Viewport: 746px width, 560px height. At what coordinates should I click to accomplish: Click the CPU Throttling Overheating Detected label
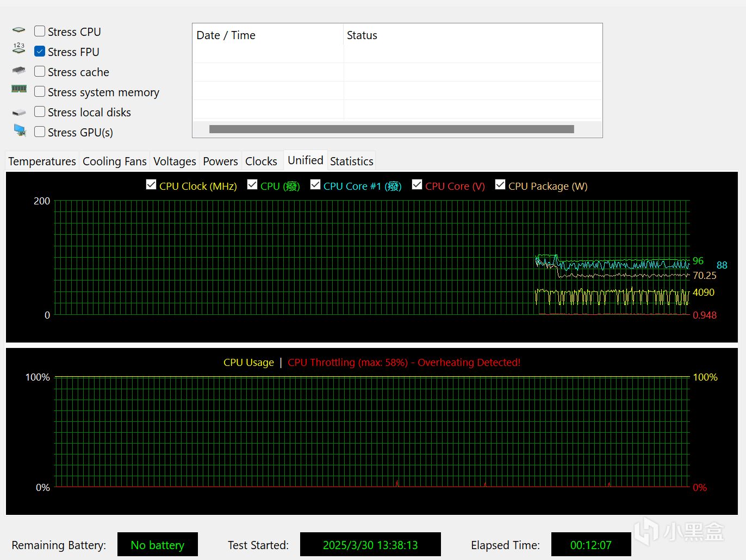[x=404, y=363]
